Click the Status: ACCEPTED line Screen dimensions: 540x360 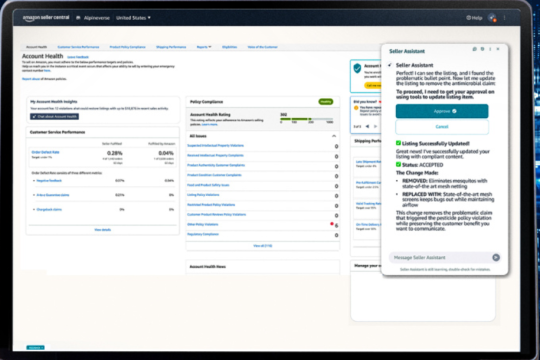(x=419, y=165)
